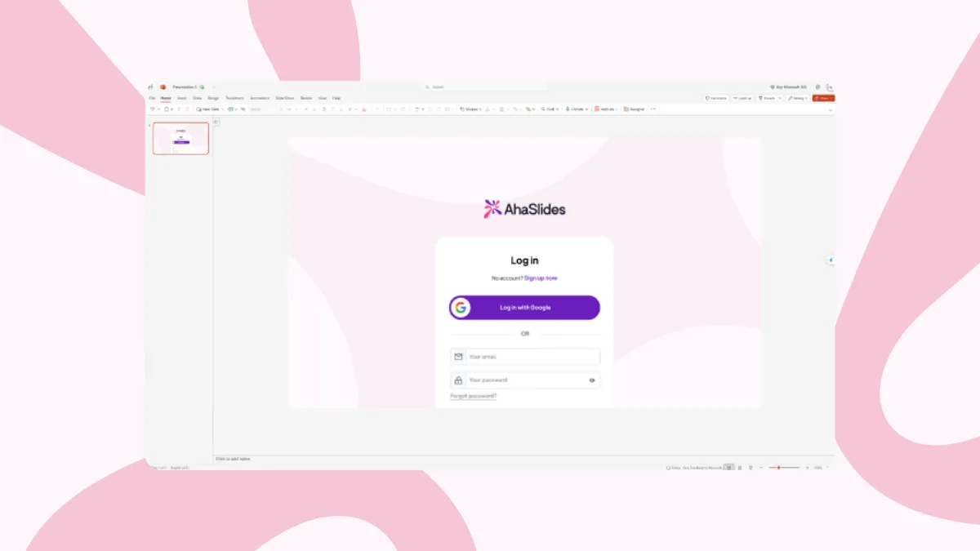Open the Slide Show tab
980x551 pixels.
point(284,97)
